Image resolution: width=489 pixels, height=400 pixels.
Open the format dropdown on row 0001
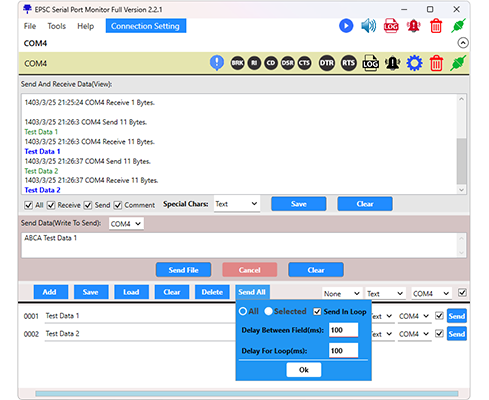point(383,316)
